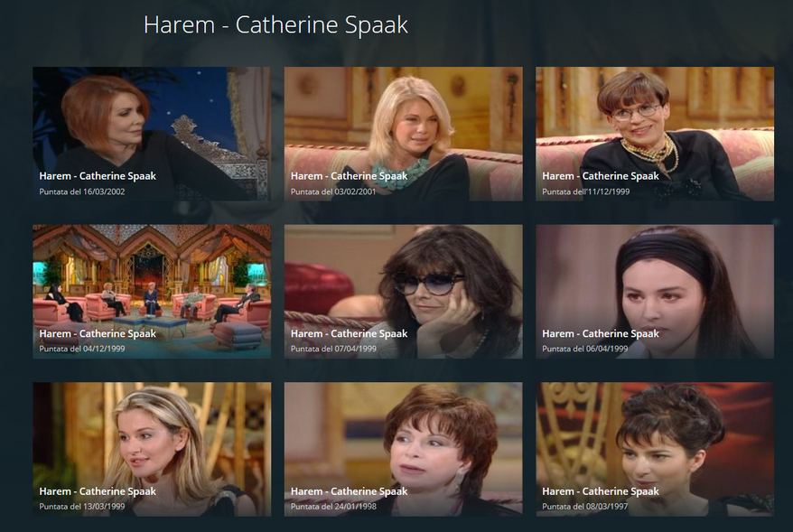The image size is (793, 532).
Task: Click the title link on the 04/12/1999 card
Action: tap(98, 334)
